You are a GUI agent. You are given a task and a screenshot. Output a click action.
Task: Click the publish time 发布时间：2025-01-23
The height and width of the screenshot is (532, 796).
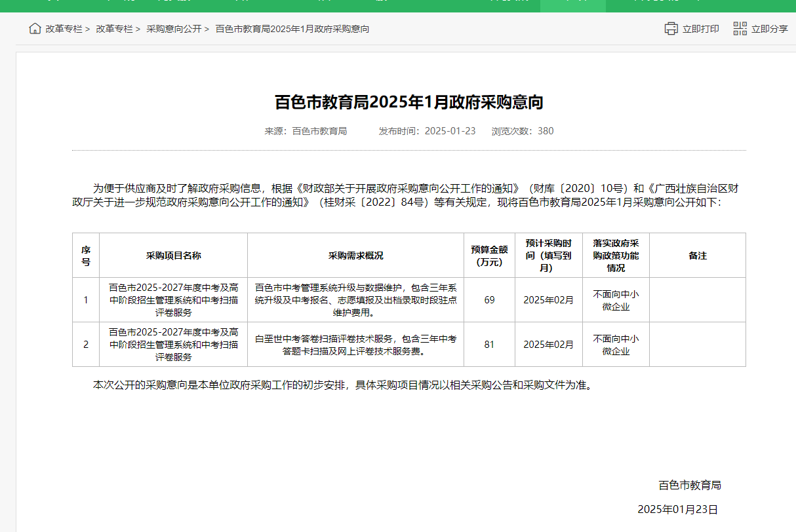click(x=427, y=131)
